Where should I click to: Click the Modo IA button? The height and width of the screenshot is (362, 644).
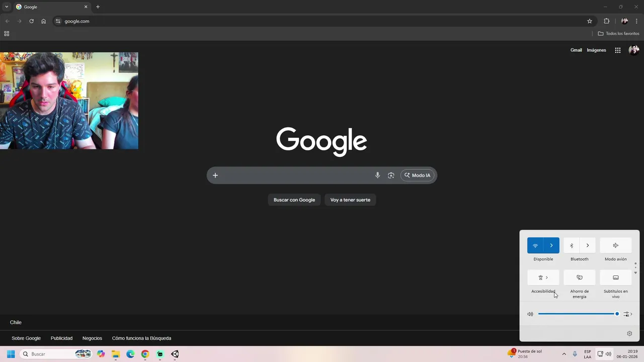coord(418,175)
